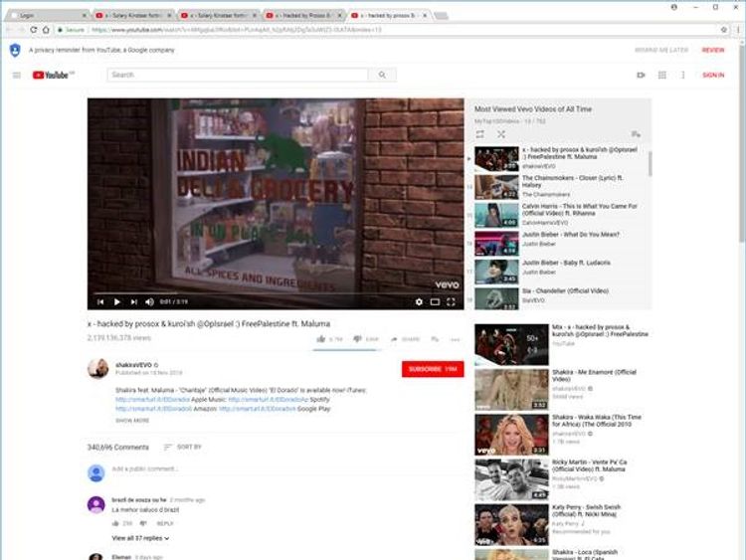
Task: Expand description with SHOW MORE
Action: tap(132, 421)
